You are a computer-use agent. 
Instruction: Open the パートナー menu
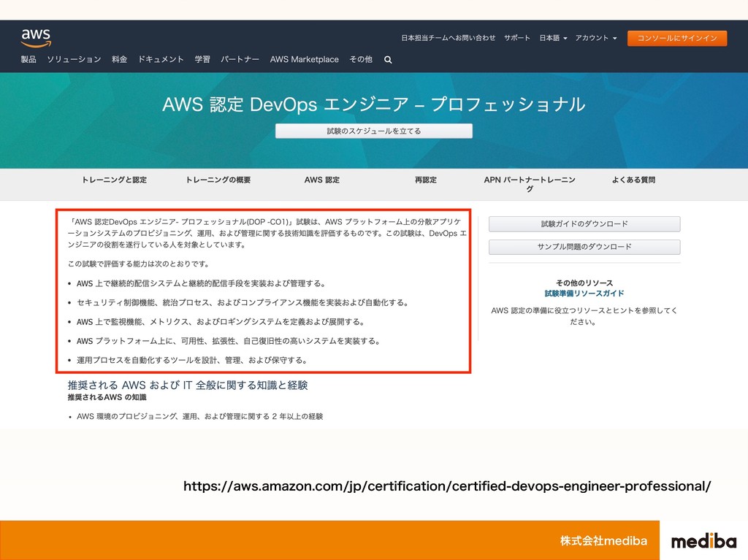point(240,59)
